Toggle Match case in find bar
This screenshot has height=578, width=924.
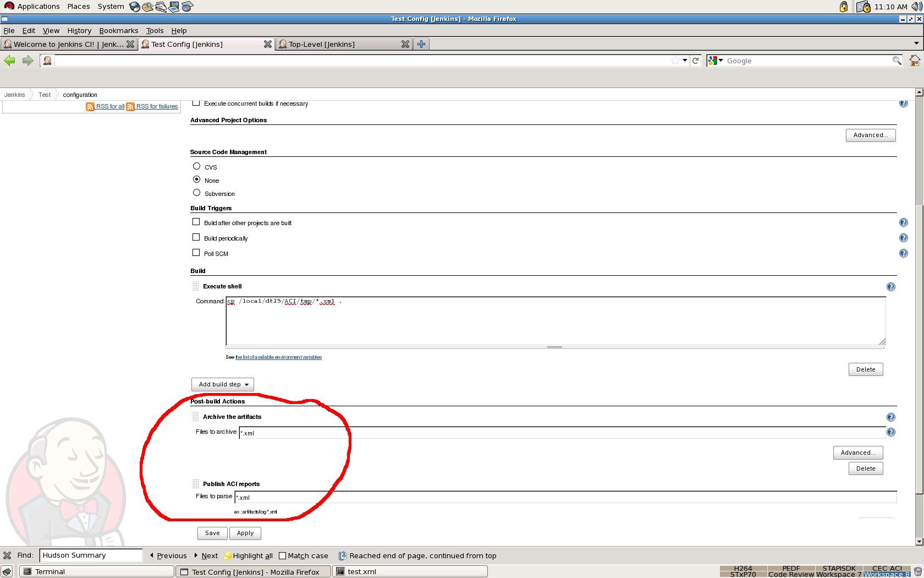(x=283, y=556)
